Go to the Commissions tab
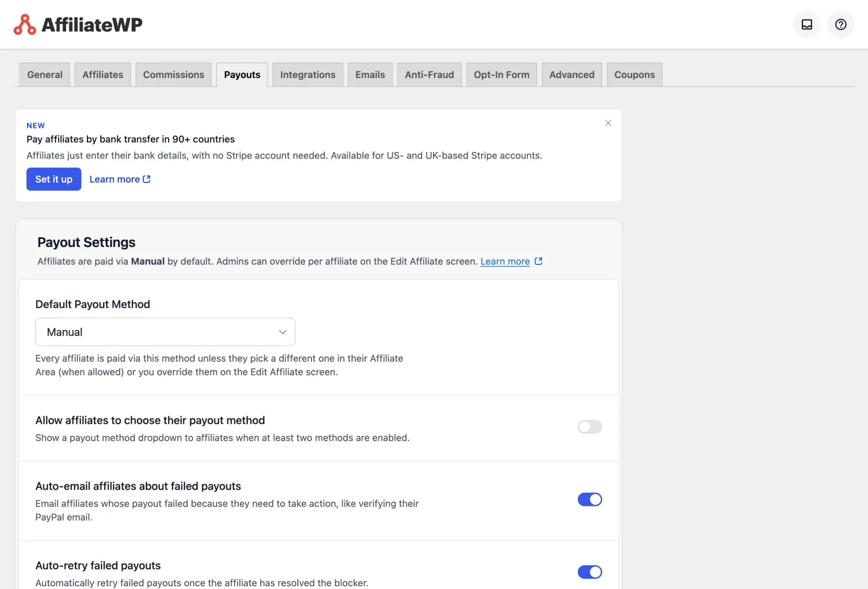Image resolution: width=868 pixels, height=589 pixels. (174, 75)
